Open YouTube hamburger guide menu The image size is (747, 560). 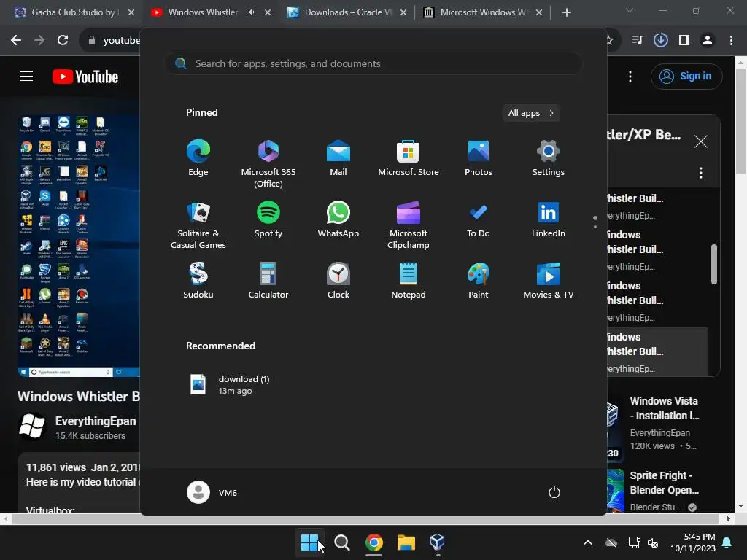26,76
